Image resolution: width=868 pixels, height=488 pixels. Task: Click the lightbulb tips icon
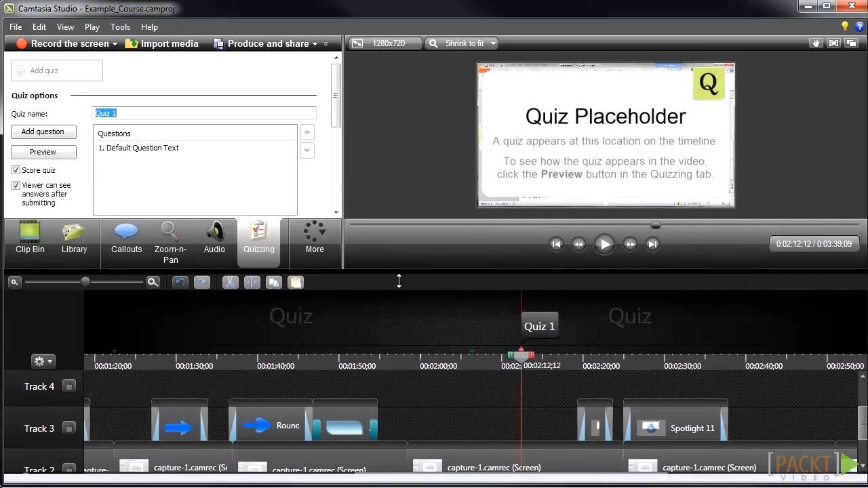click(845, 26)
